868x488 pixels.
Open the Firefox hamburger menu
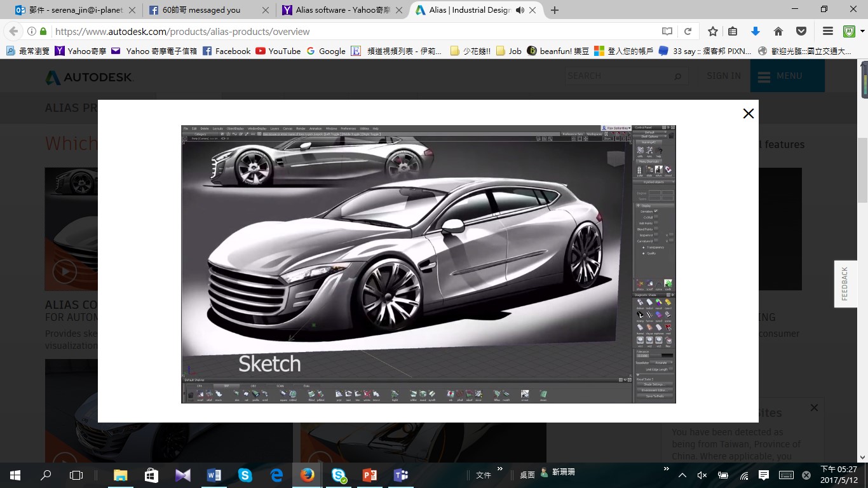coord(827,31)
